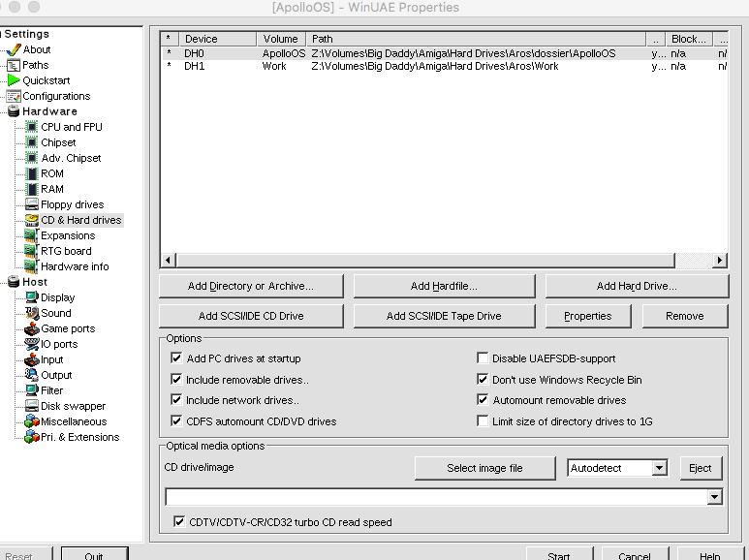
Task: Click the Paths icon in sidebar
Action: [14, 65]
